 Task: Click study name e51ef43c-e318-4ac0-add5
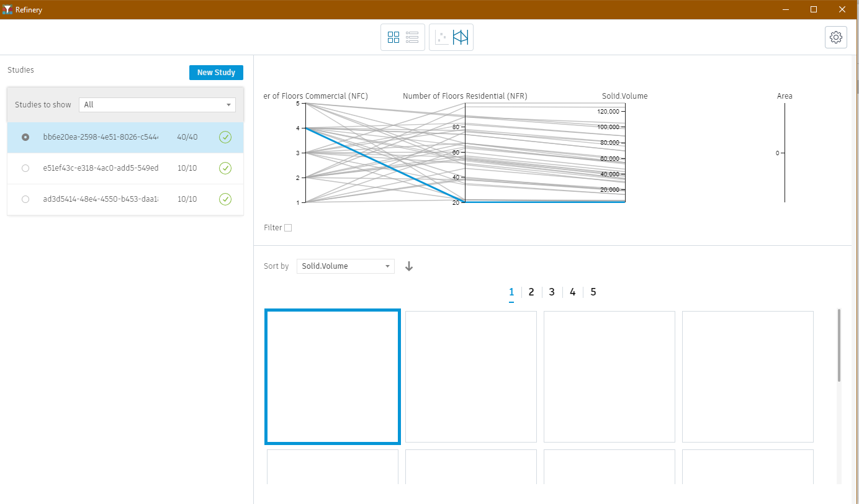point(101,168)
